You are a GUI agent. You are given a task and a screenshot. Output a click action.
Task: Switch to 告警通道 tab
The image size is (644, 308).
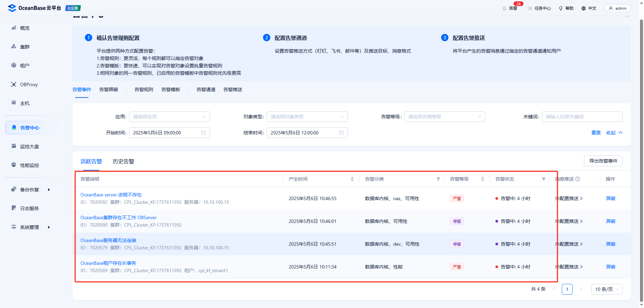206,89
